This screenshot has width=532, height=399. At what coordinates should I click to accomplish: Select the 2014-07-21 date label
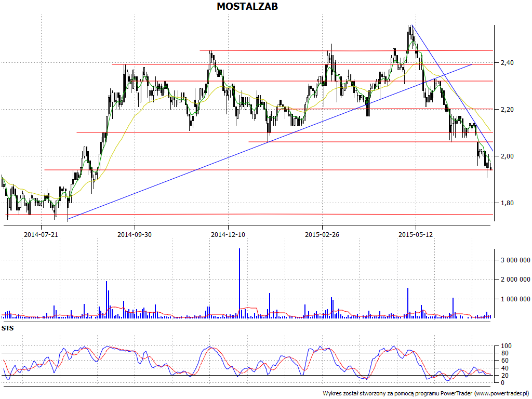pos(41,234)
